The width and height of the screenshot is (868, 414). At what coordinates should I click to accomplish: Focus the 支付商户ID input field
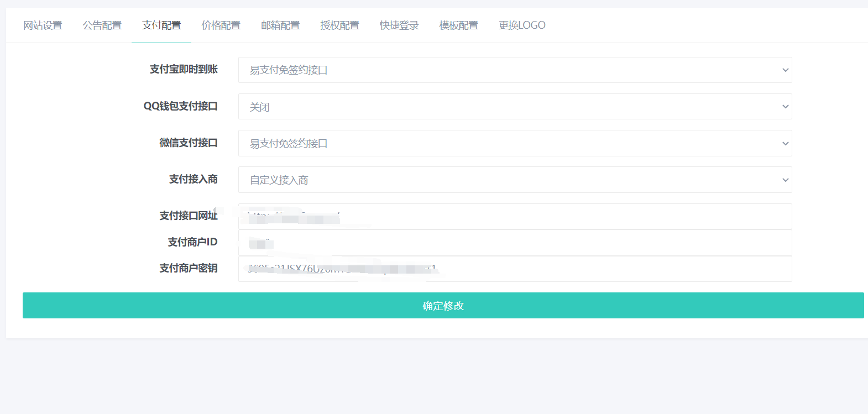coord(514,243)
